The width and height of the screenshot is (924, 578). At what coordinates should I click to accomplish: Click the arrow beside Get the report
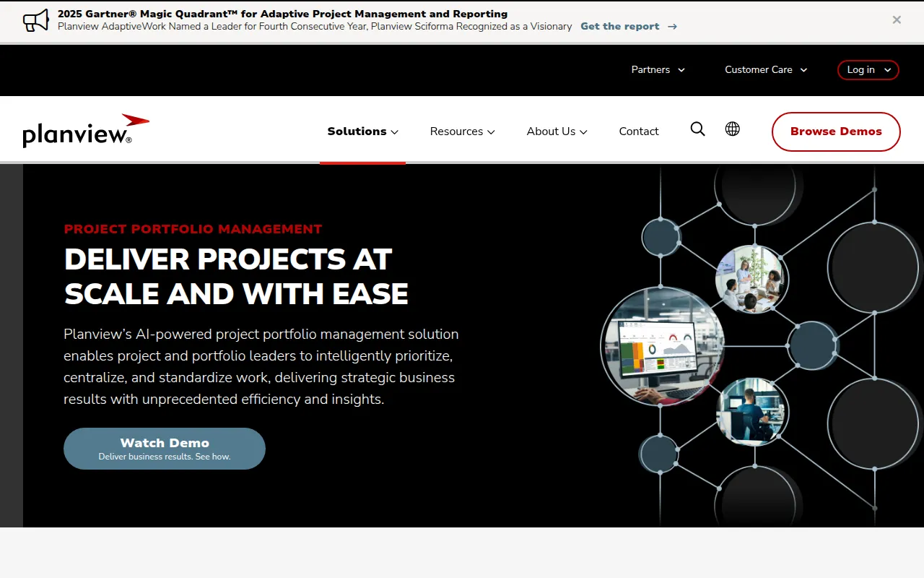[x=672, y=27]
